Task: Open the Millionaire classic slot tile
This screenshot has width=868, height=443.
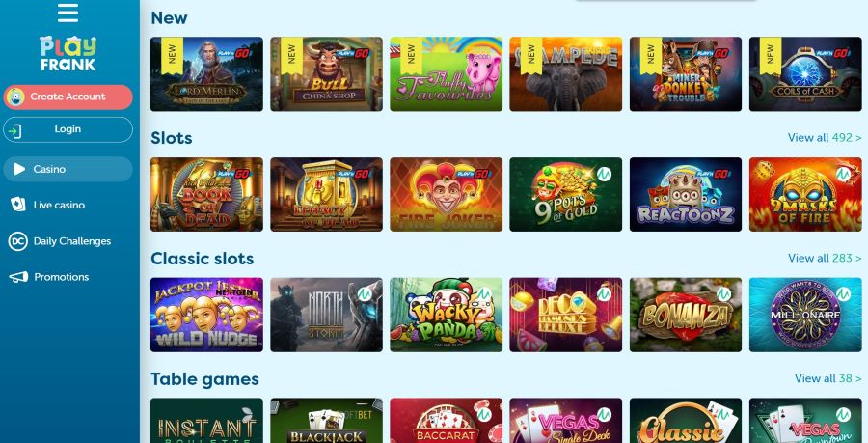Action: coord(805,315)
